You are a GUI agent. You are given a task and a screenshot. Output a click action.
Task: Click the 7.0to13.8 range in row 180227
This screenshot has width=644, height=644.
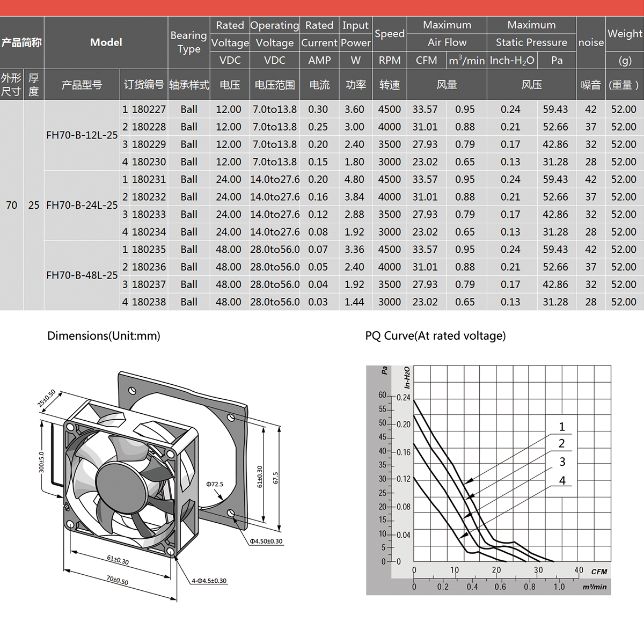point(275,109)
